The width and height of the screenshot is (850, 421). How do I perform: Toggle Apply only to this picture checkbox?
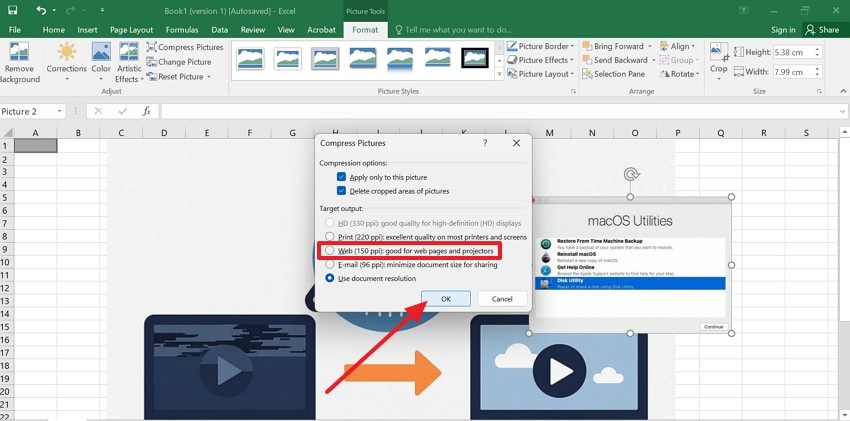(x=341, y=177)
